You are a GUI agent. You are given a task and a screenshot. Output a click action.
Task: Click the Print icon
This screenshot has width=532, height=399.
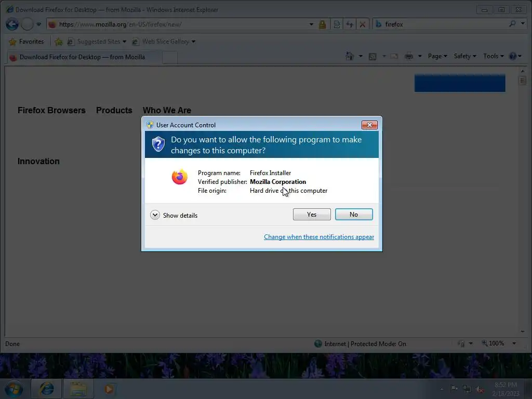tap(409, 56)
